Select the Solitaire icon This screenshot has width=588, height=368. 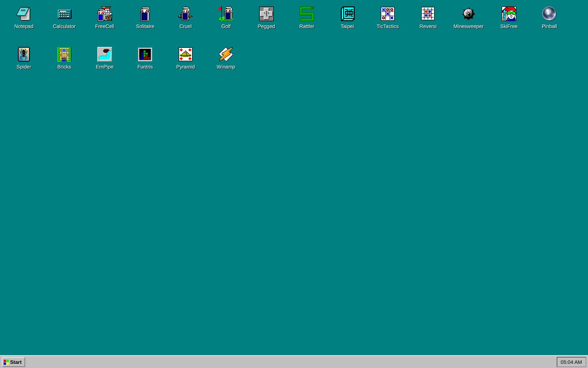coord(145,14)
